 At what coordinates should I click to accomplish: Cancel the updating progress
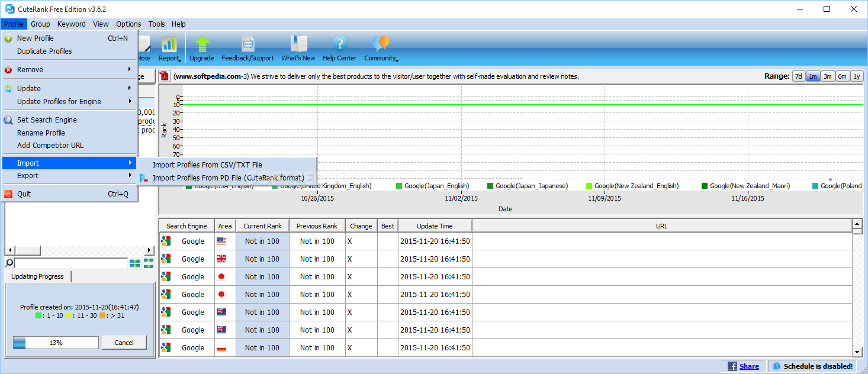pos(124,343)
